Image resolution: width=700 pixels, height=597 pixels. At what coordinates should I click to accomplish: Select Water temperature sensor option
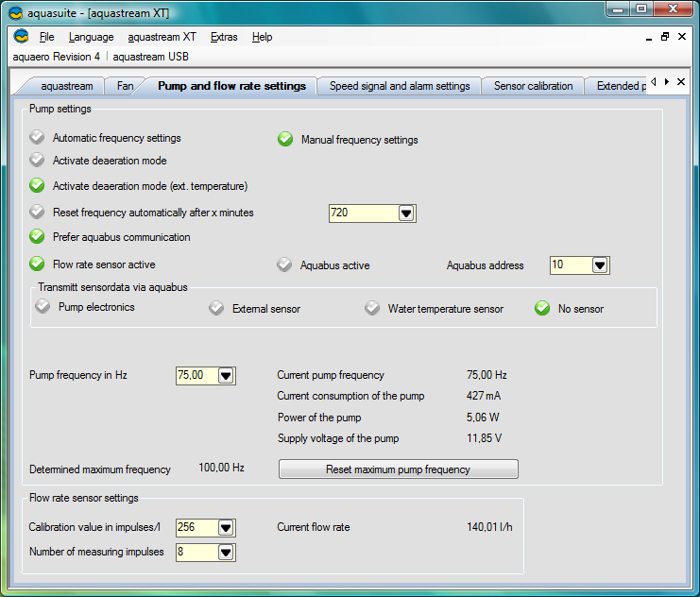click(x=372, y=308)
